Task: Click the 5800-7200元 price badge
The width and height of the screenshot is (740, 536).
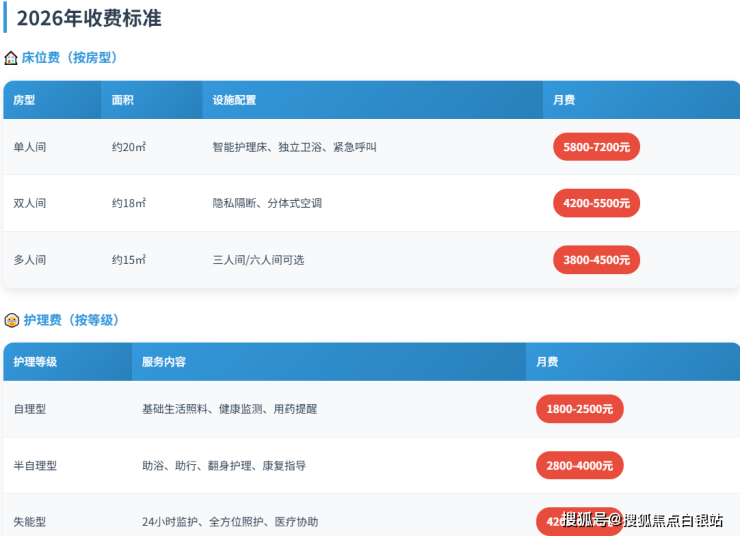Action: pyautogui.click(x=596, y=147)
